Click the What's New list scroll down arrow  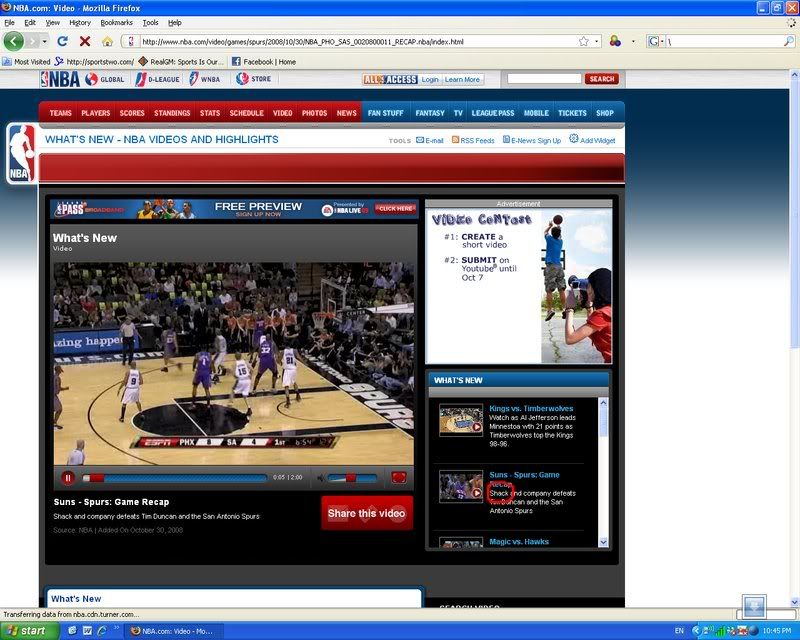pos(603,542)
